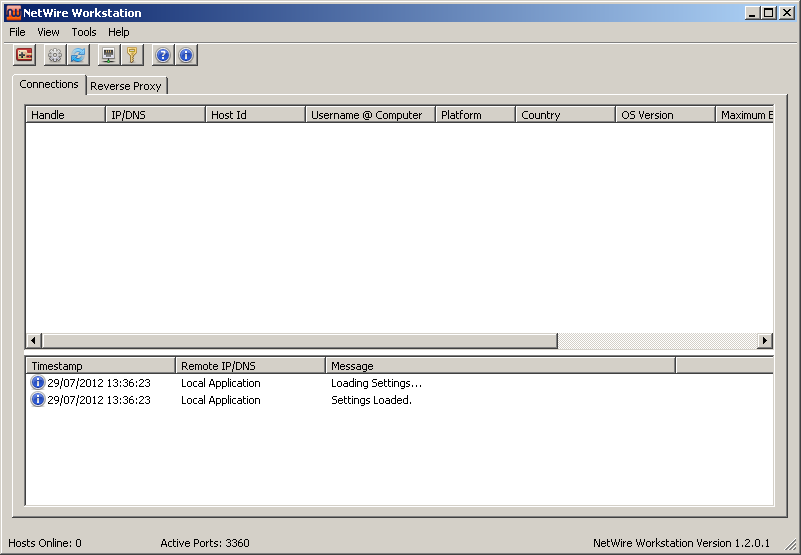Click the horizontal scrollbar thumb
This screenshot has width=801, height=555.
(x=299, y=340)
